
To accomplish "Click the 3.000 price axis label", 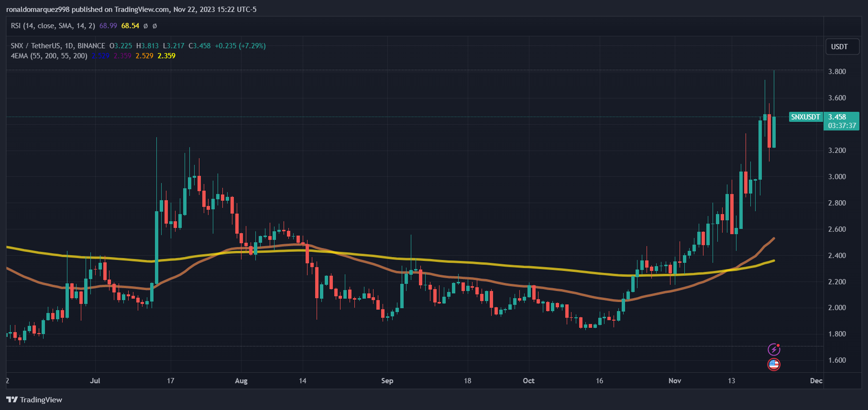I will click(x=837, y=177).
